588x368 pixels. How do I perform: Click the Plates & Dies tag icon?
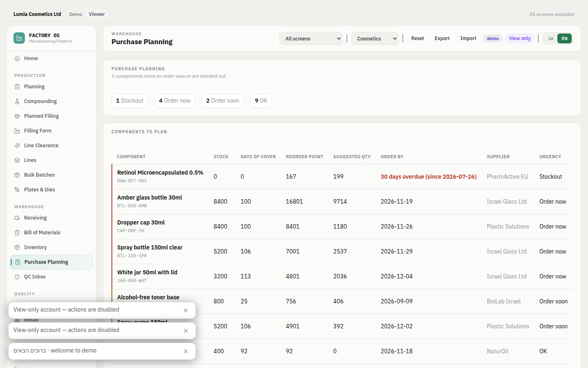(17, 190)
